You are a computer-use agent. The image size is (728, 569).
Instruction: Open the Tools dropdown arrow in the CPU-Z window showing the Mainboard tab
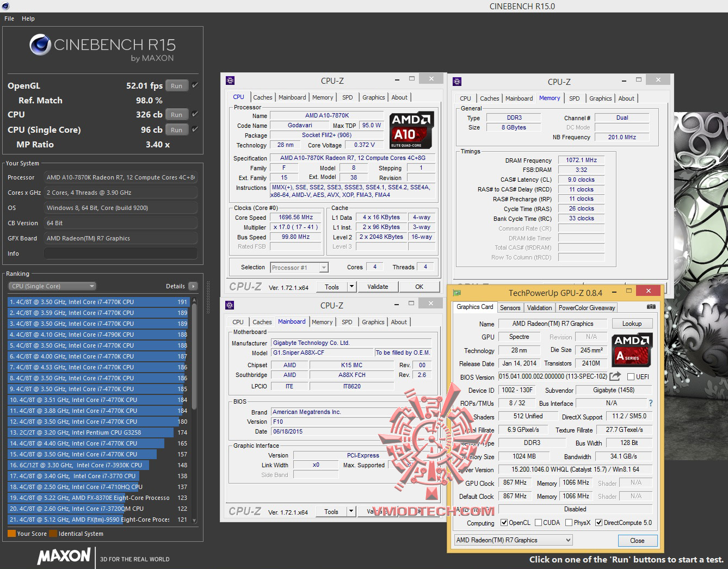click(351, 511)
